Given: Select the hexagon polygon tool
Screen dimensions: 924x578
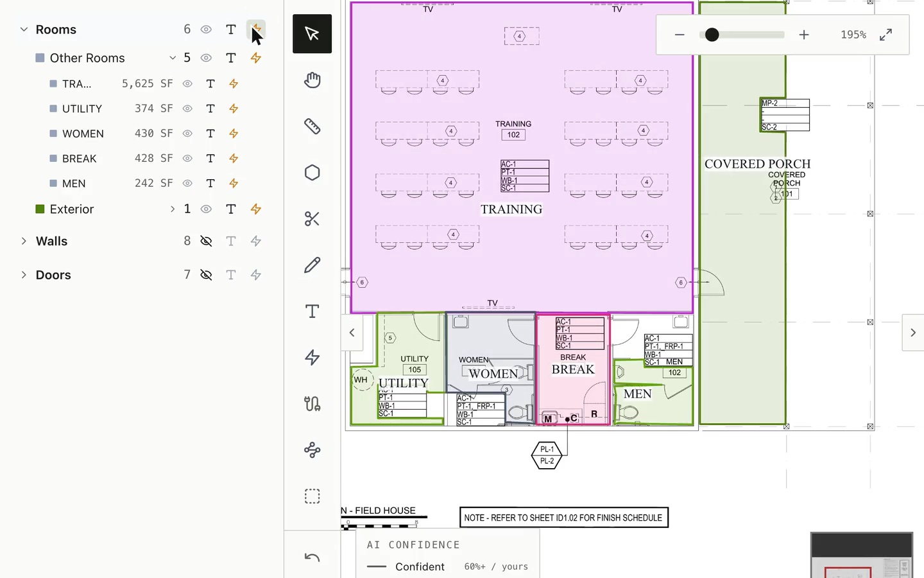Looking at the screenshot, I should (312, 173).
